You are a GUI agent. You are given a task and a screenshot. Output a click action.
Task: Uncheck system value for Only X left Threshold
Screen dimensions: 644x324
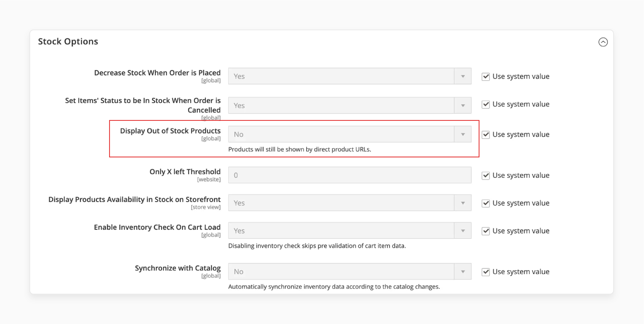tap(486, 175)
